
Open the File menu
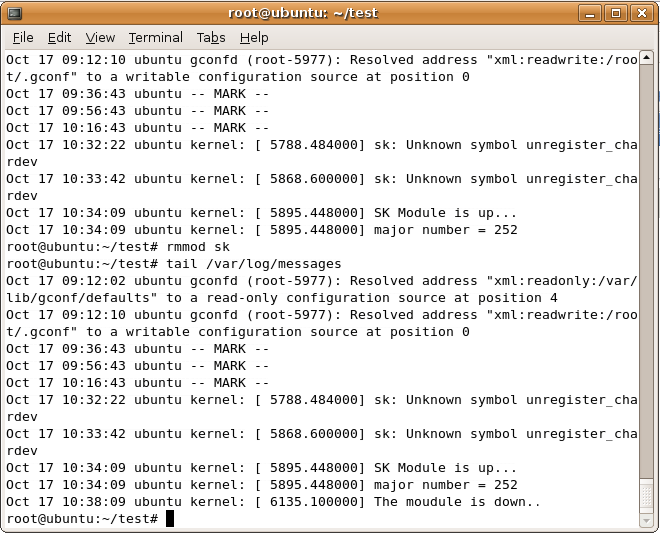23,38
